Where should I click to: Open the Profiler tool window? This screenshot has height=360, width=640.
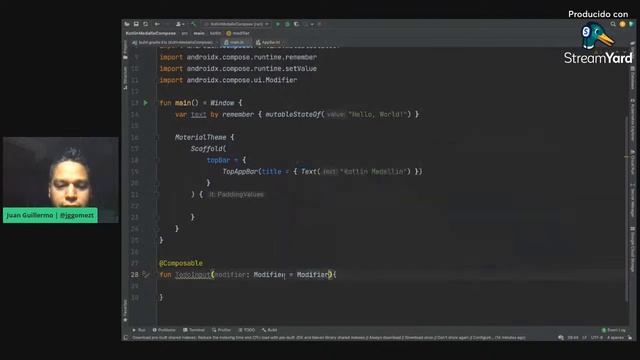coord(222,330)
